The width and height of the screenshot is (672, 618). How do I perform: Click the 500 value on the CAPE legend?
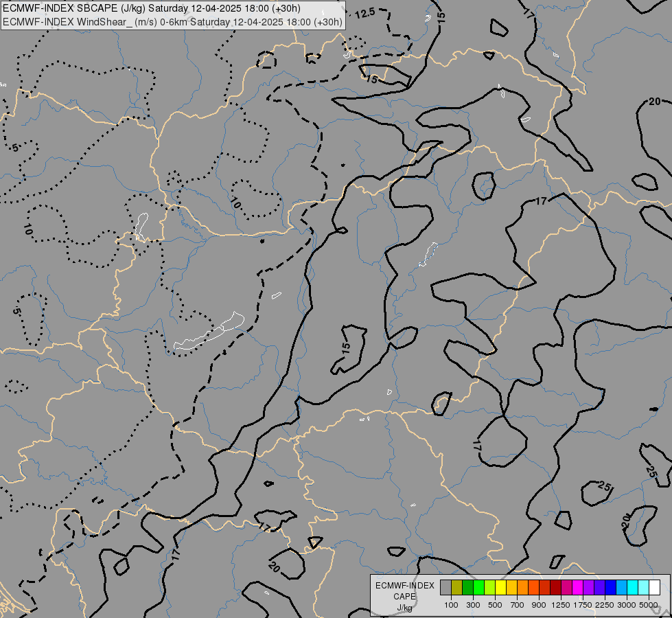pos(495,605)
